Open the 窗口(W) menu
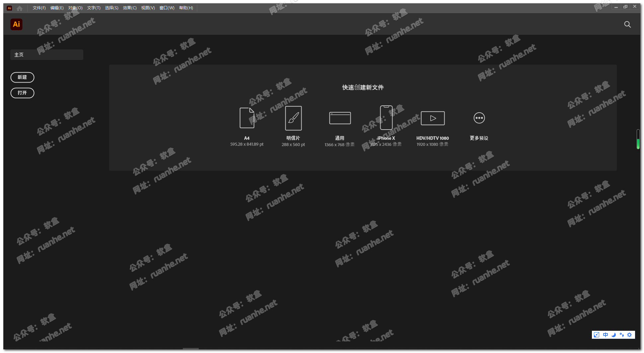This screenshot has height=353, width=644. (167, 8)
